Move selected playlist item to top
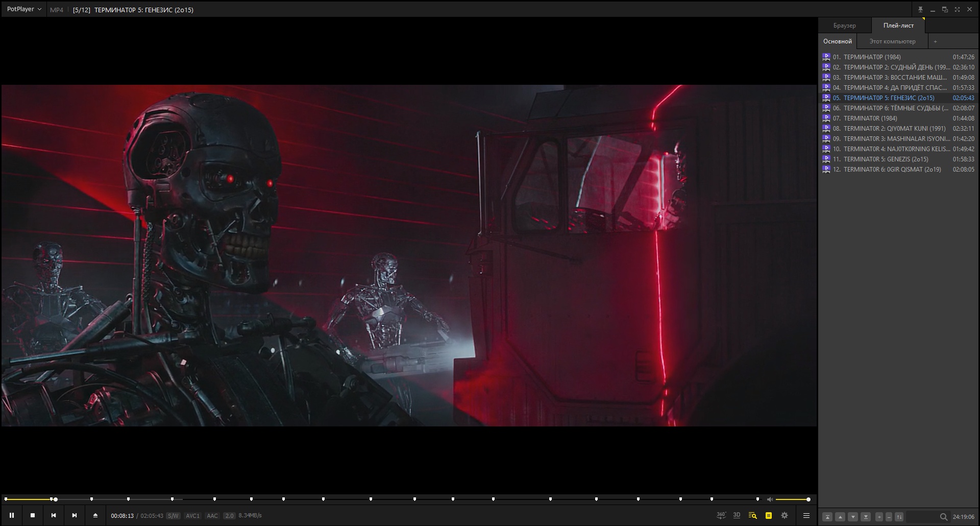 [827, 517]
